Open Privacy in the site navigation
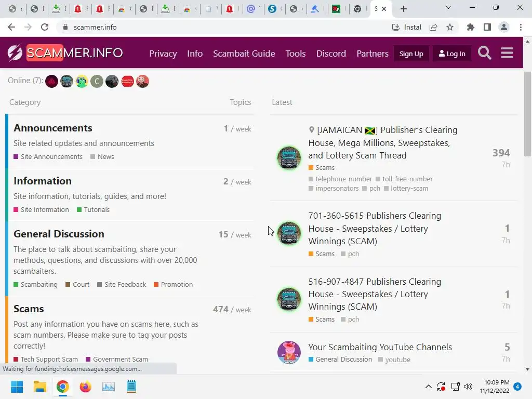532x399 pixels. click(x=163, y=54)
